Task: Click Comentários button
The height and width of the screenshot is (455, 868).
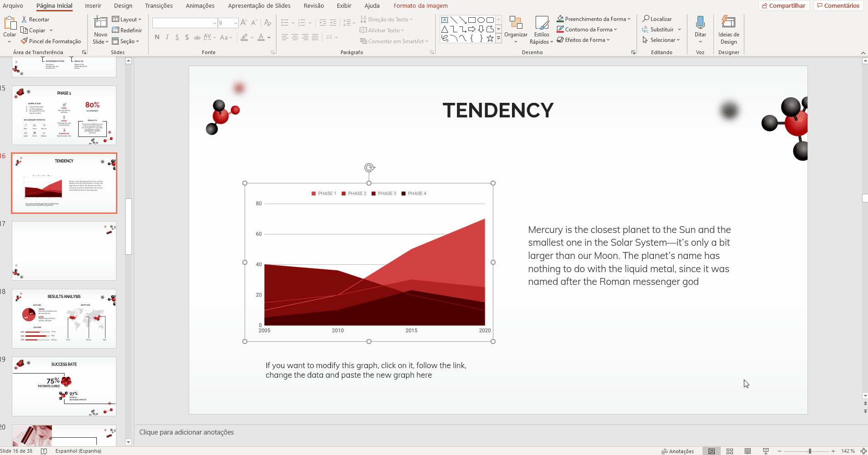Action: pyautogui.click(x=838, y=5)
